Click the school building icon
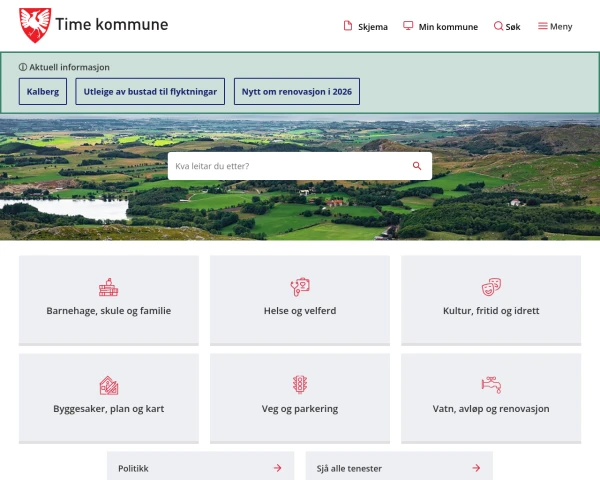This screenshot has width=600, height=480. (x=108, y=288)
